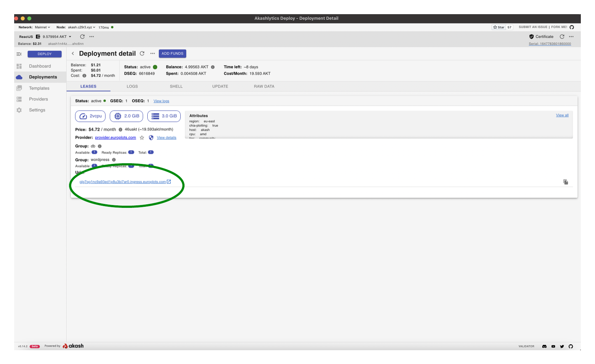Open GitHub link in footer
This screenshot has width=595, height=364.
(x=571, y=346)
